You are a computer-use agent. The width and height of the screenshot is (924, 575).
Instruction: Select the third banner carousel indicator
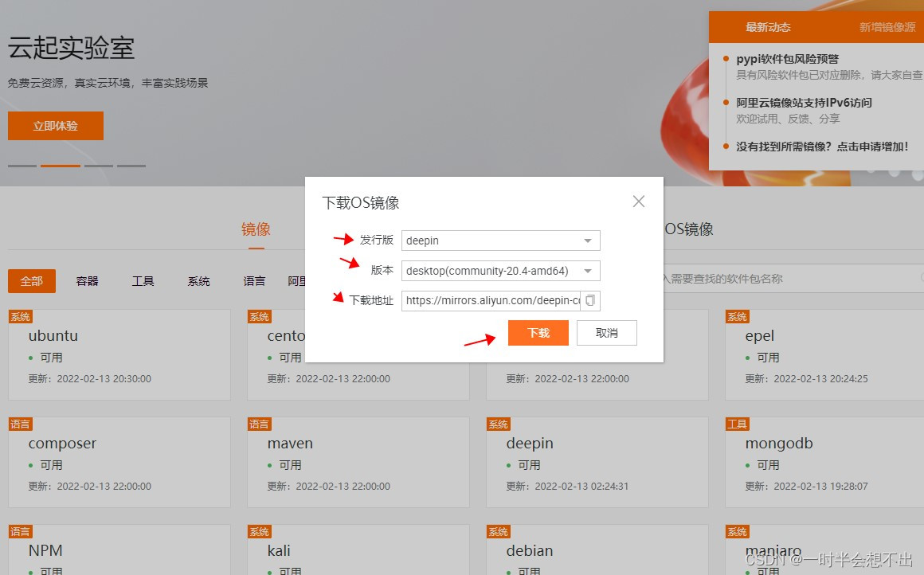[x=99, y=166]
